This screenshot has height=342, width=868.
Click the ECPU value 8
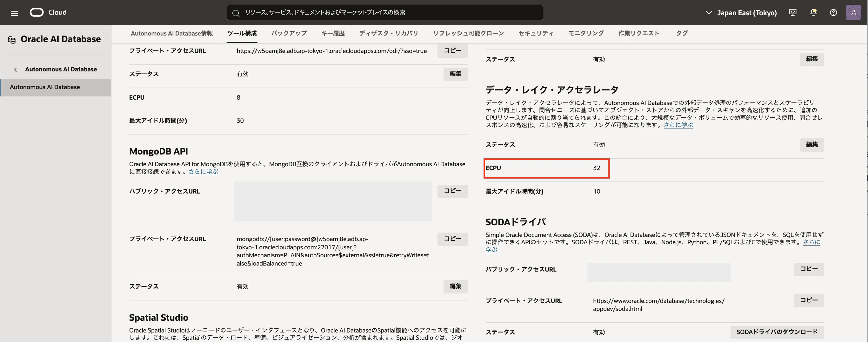click(238, 98)
